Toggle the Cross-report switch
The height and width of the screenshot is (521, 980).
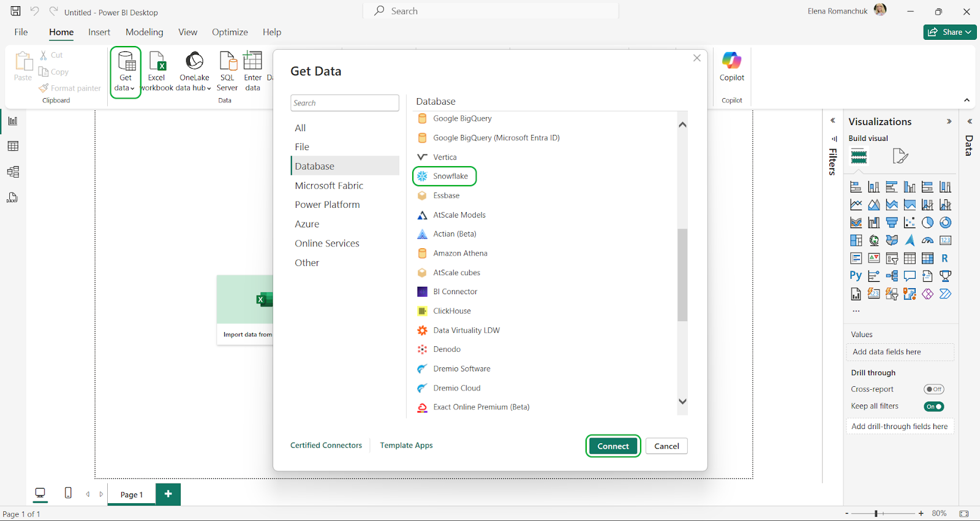(933, 389)
